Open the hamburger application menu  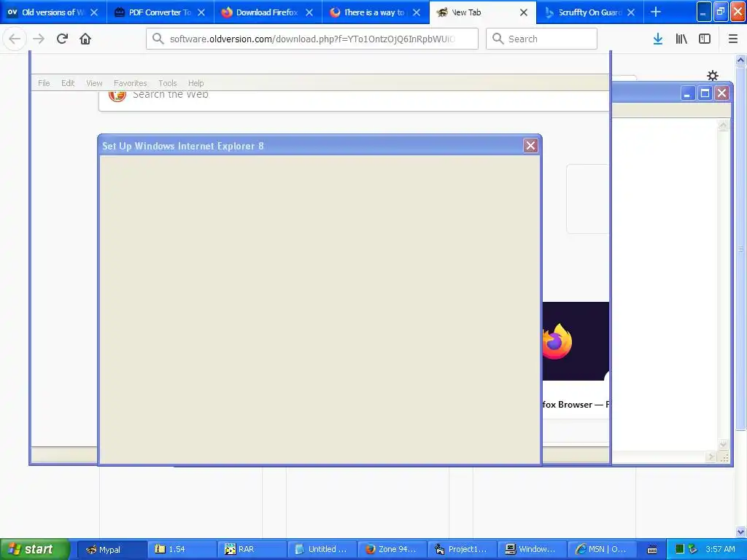[733, 39]
